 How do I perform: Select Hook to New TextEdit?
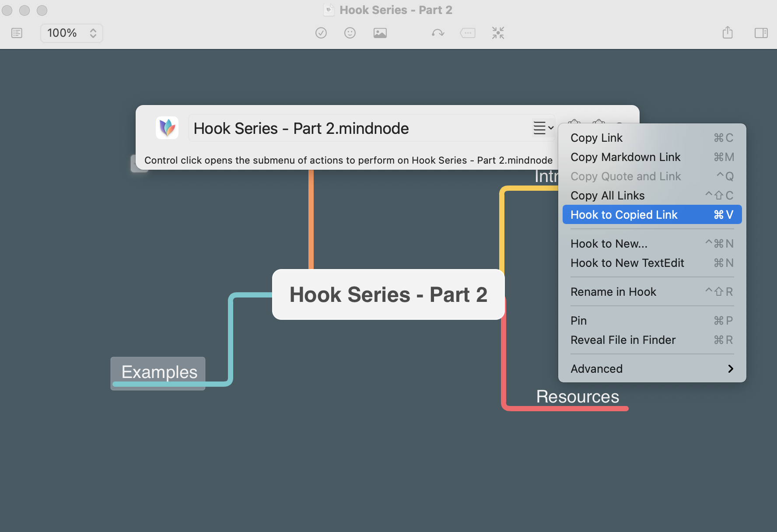[x=652, y=263]
